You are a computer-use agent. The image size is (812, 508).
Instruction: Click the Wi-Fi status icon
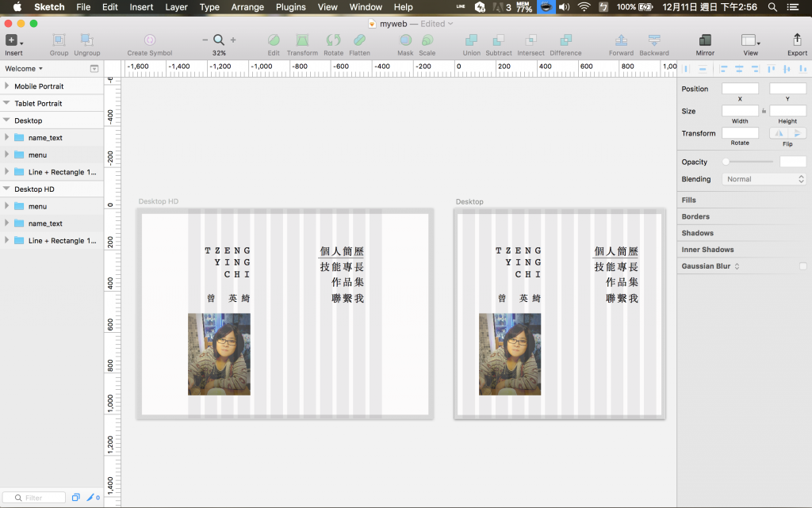(584, 7)
